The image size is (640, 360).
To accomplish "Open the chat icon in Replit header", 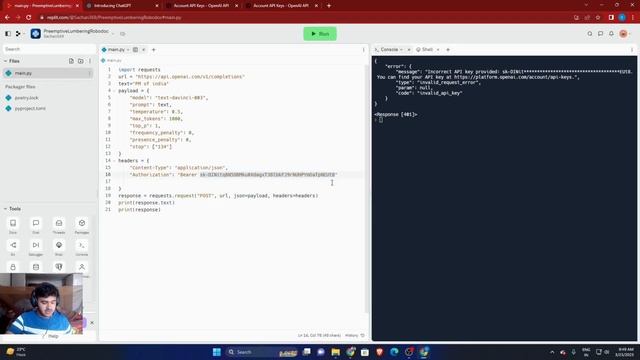I will (x=600, y=34).
